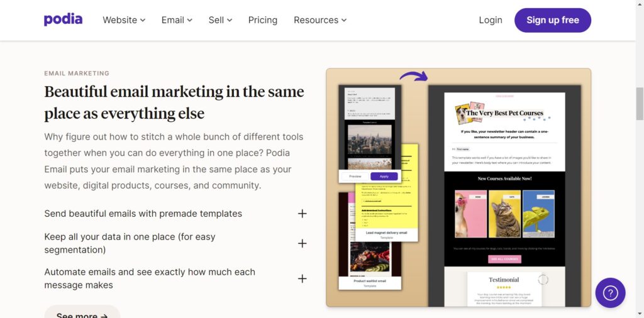Click the curved purple arrow graphic

[x=414, y=76]
